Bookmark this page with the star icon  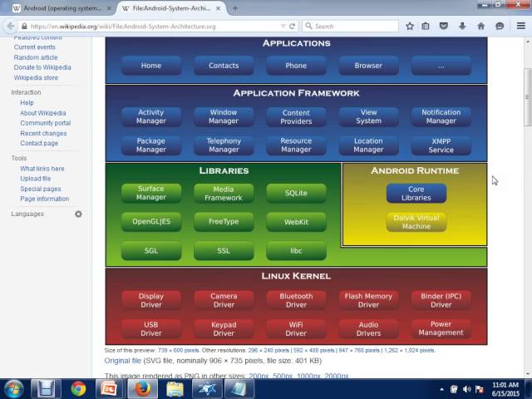click(x=410, y=26)
